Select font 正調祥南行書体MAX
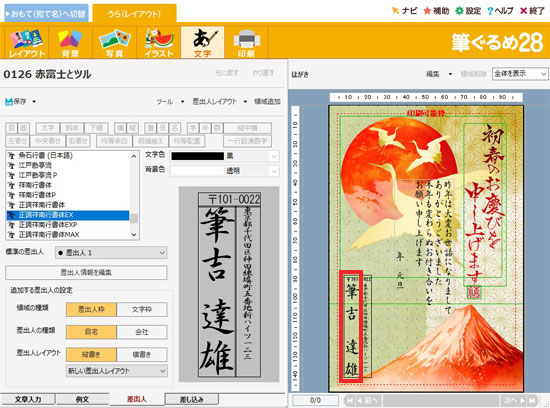 click(x=68, y=234)
